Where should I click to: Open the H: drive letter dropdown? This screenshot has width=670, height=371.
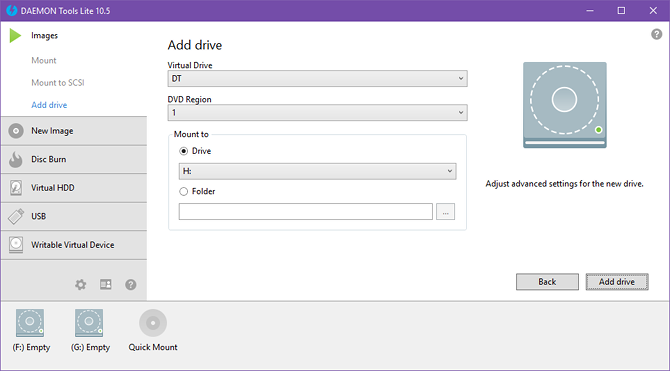(317, 171)
